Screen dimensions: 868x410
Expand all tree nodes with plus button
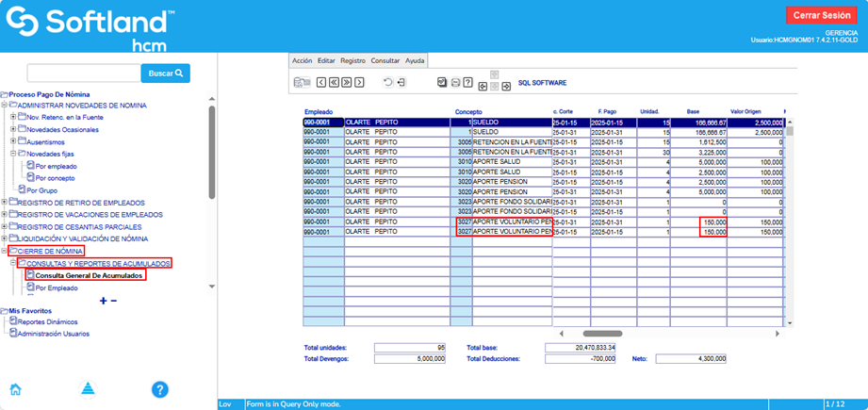pyautogui.click(x=103, y=301)
